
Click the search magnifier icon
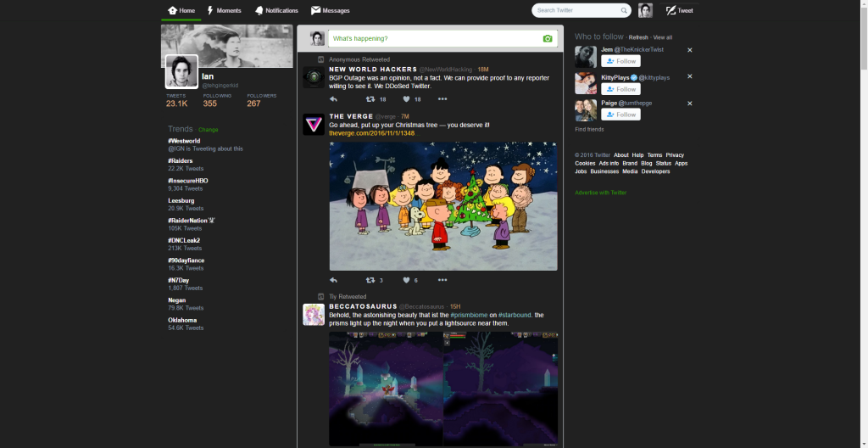(x=624, y=10)
